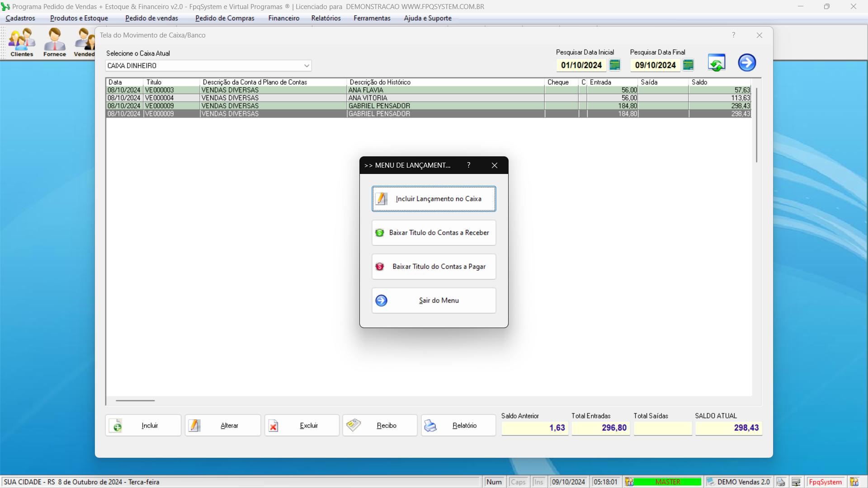
Task: Click the Alterar button
Action: [x=223, y=426]
